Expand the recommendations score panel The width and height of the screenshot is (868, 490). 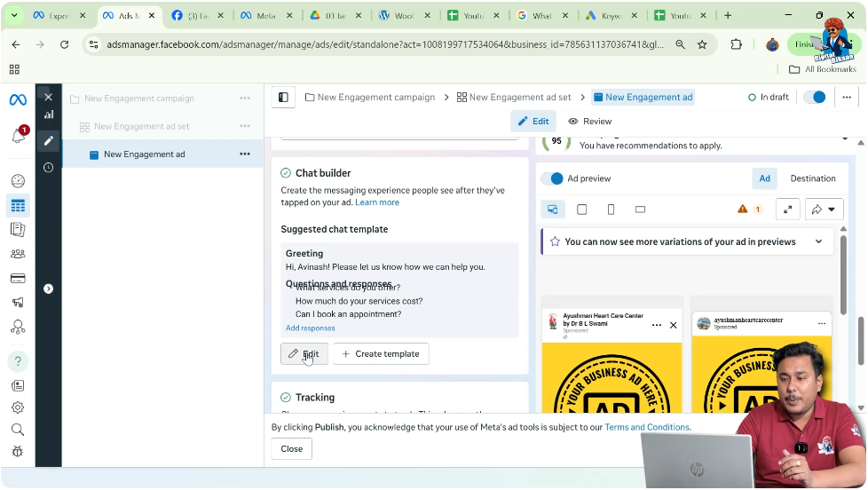845,138
